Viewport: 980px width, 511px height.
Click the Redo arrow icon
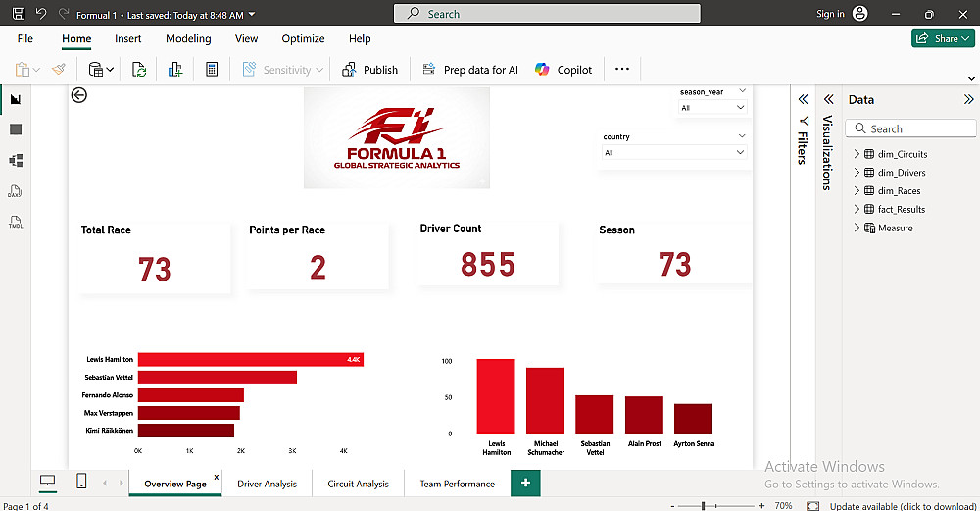click(x=63, y=13)
